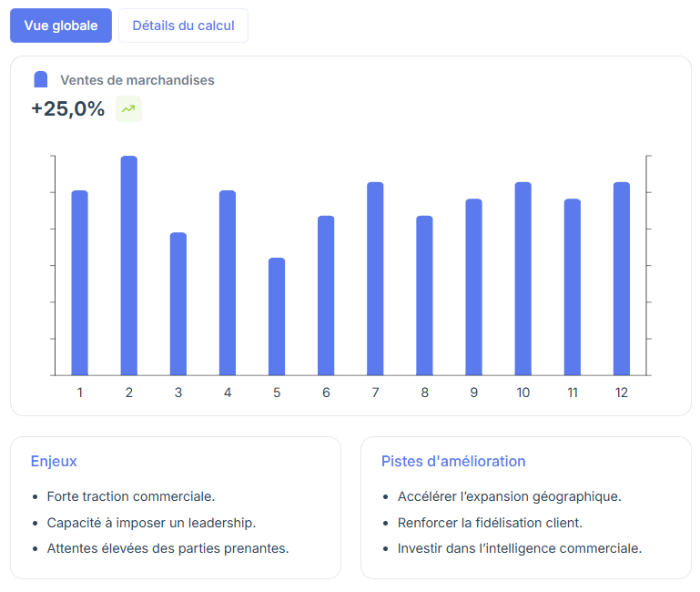Image resolution: width=700 pixels, height=592 pixels.
Task: Click the x-axis label 6
Action: [x=326, y=393]
